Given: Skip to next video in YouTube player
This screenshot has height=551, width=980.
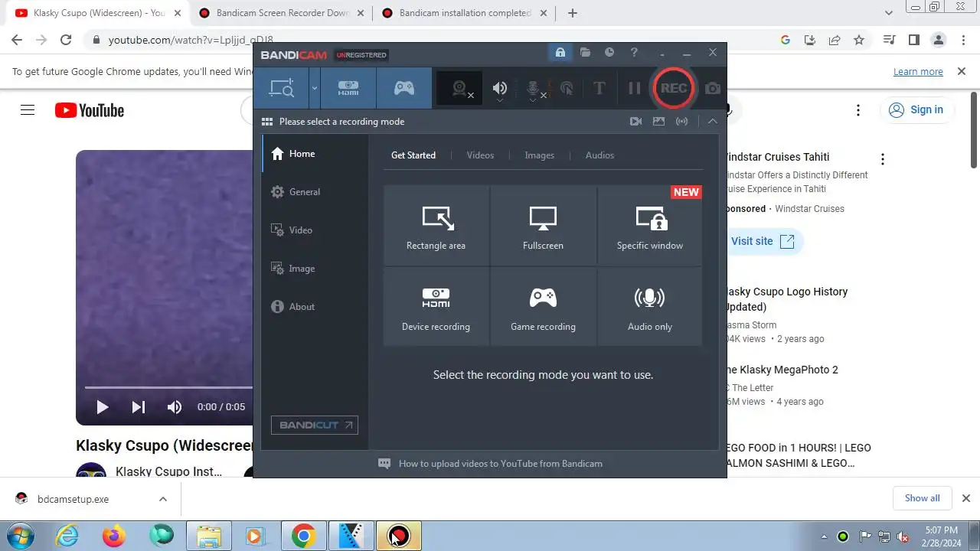Looking at the screenshot, I should point(139,407).
